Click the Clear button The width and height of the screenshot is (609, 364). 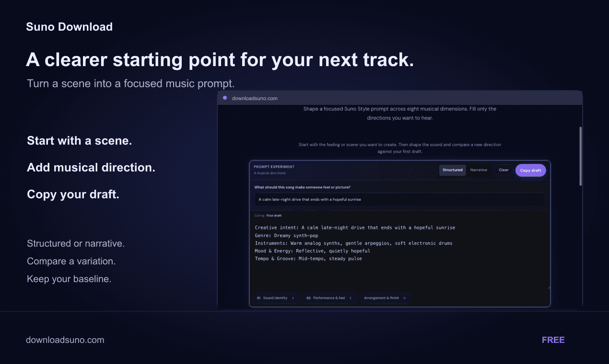pos(504,170)
